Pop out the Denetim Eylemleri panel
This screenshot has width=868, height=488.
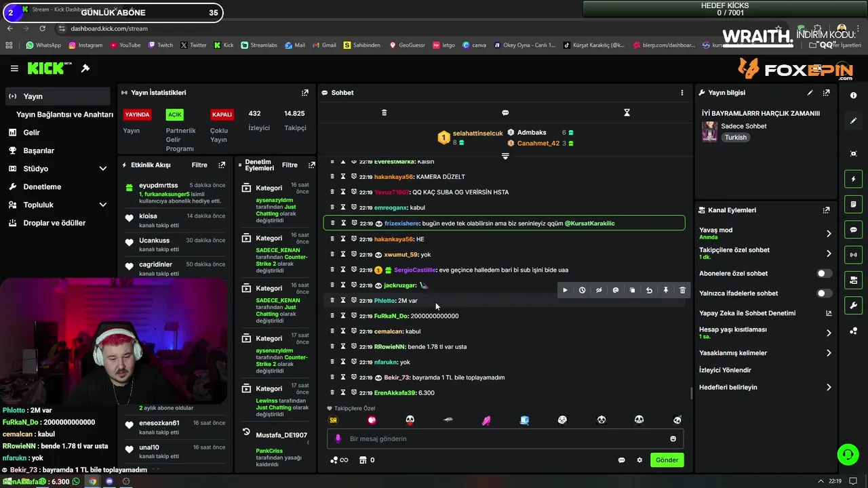[x=311, y=165]
